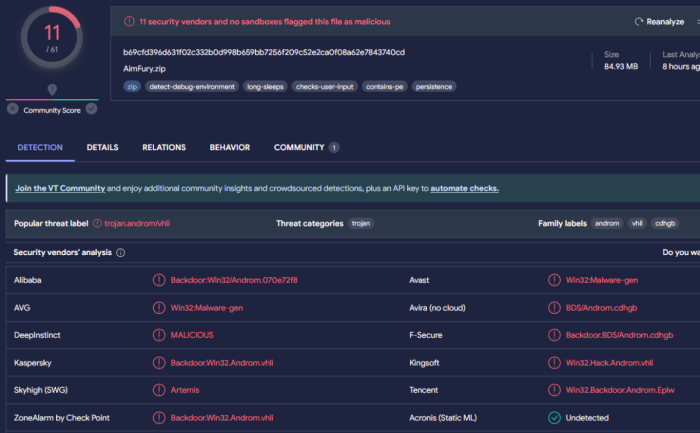Screen dimensions: 700x433
Task: Click the Reanalyze circular arrow icon
Action: click(x=639, y=21)
